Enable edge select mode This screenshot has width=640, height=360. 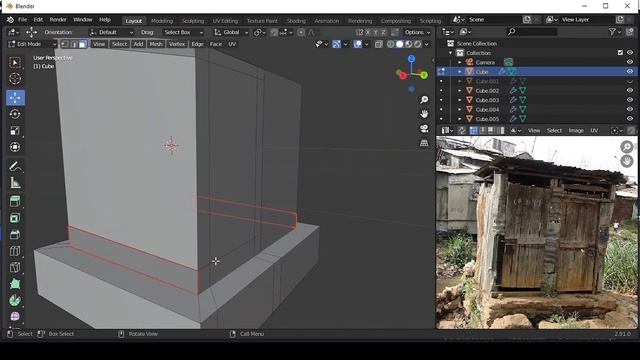tap(74, 44)
